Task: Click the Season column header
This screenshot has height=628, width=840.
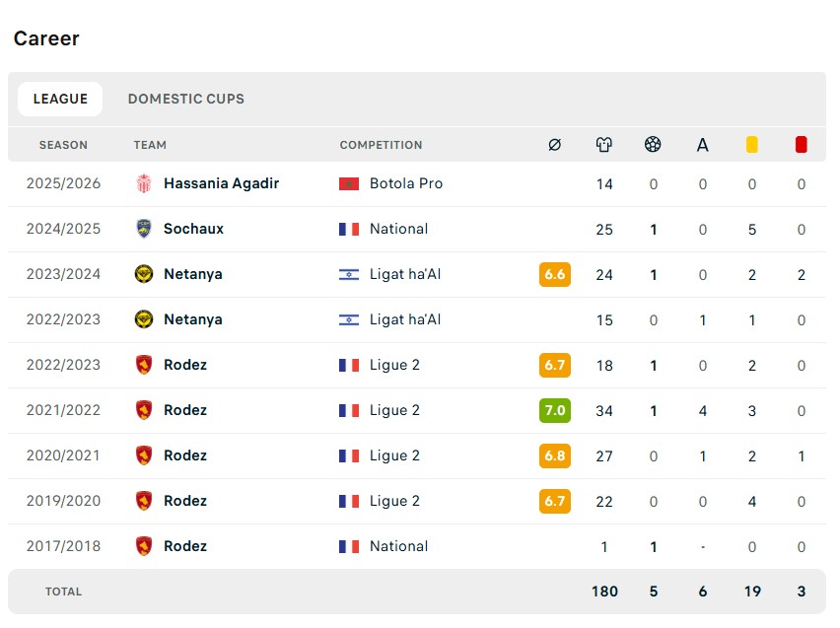Action: (x=63, y=145)
